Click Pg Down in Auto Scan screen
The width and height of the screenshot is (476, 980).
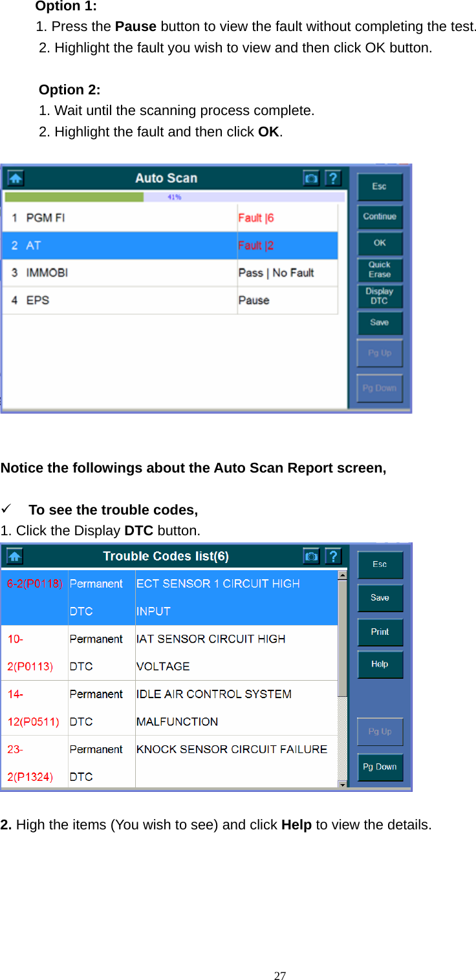point(380,389)
